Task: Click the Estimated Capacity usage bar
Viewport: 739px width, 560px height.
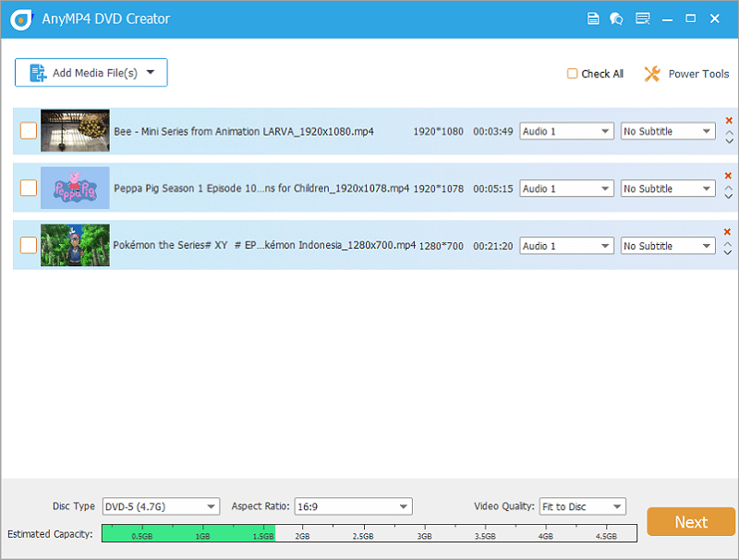Action: (x=369, y=533)
